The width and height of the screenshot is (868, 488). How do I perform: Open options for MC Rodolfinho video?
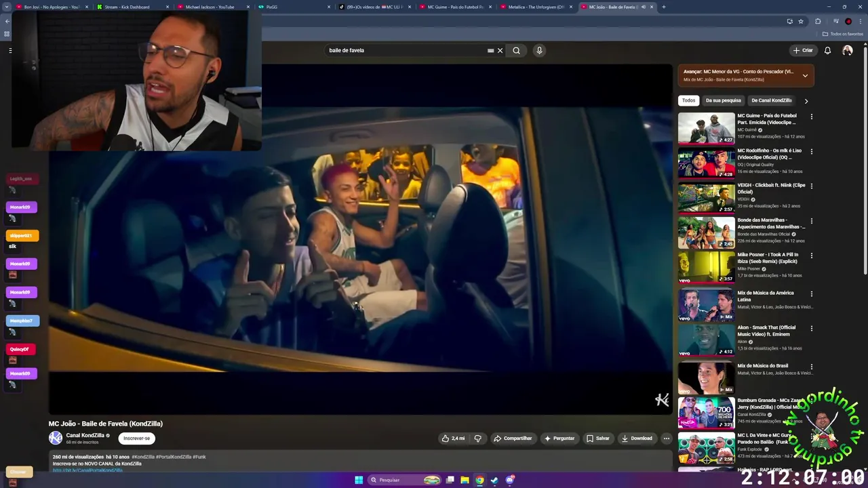811,151
